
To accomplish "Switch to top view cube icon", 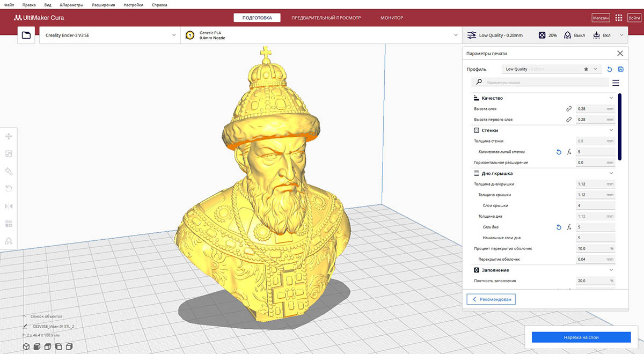I will (x=47, y=347).
